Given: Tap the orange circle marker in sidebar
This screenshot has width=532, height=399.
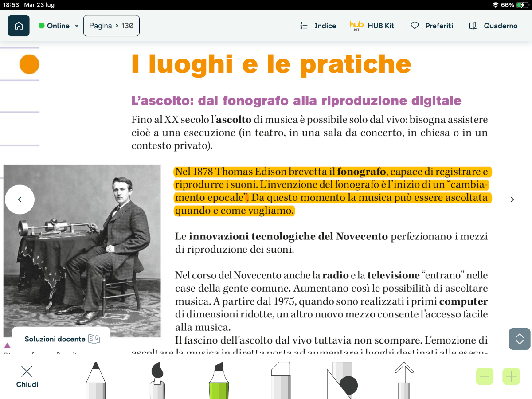Looking at the screenshot, I should 29,64.
